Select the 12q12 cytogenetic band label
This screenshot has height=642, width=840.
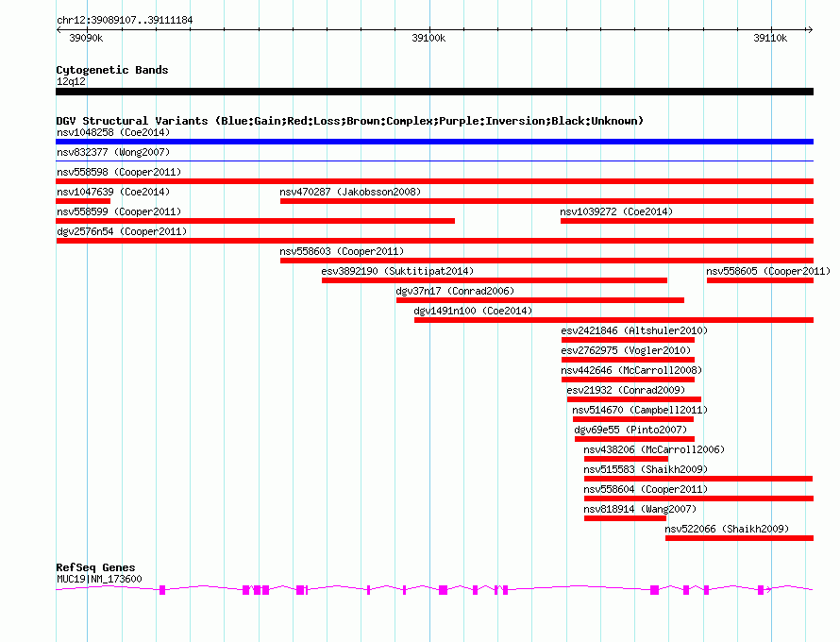pos(71,81)
